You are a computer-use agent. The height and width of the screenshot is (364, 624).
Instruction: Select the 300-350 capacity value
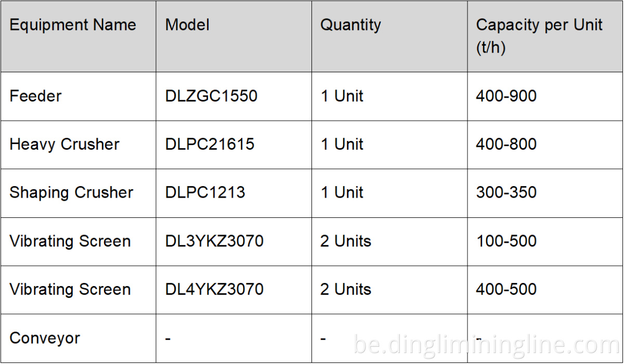click(506, 192)
